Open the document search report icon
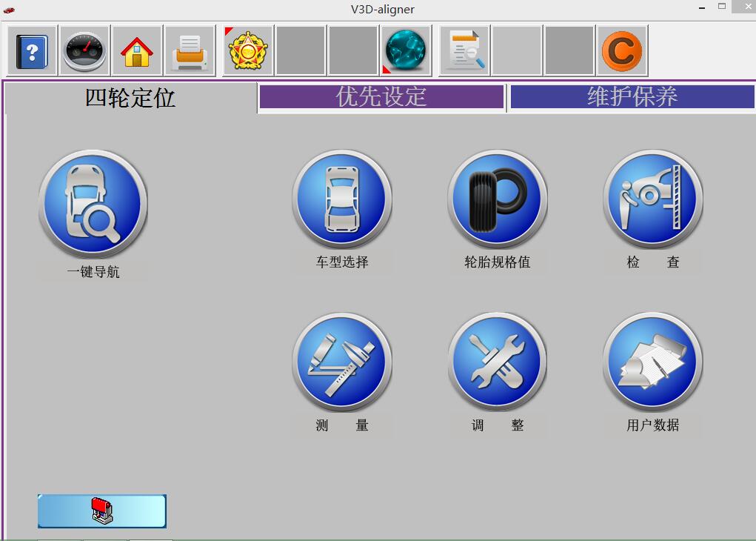 coord(465,51)
